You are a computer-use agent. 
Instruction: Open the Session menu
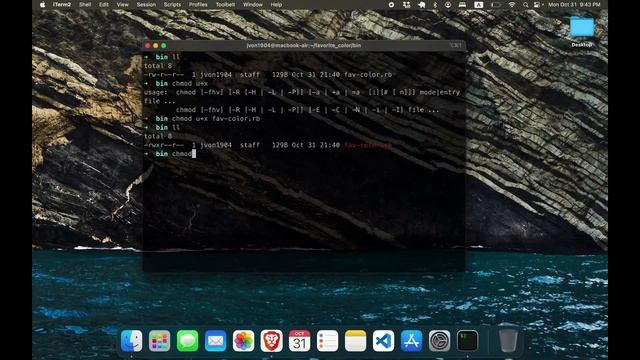(146, 4)
